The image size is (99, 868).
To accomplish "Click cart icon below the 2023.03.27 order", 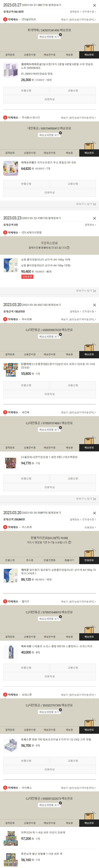I will (94, 204).
